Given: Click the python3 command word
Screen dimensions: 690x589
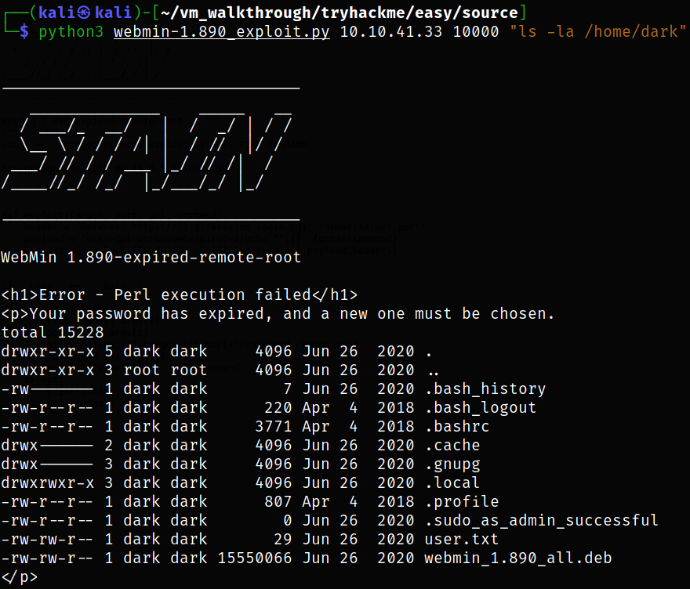Looking at the screenshot, I should [x=71, y=32].
